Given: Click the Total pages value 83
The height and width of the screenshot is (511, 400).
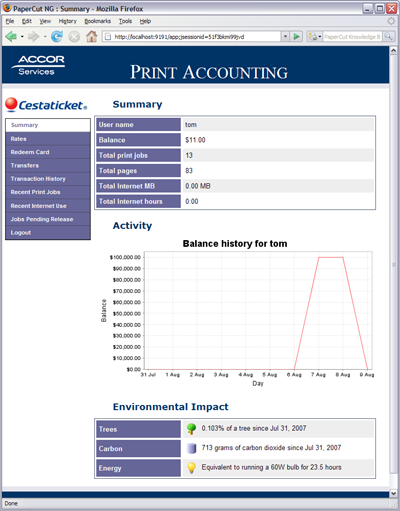Looking at the screenshot, I should coord(189,171).
